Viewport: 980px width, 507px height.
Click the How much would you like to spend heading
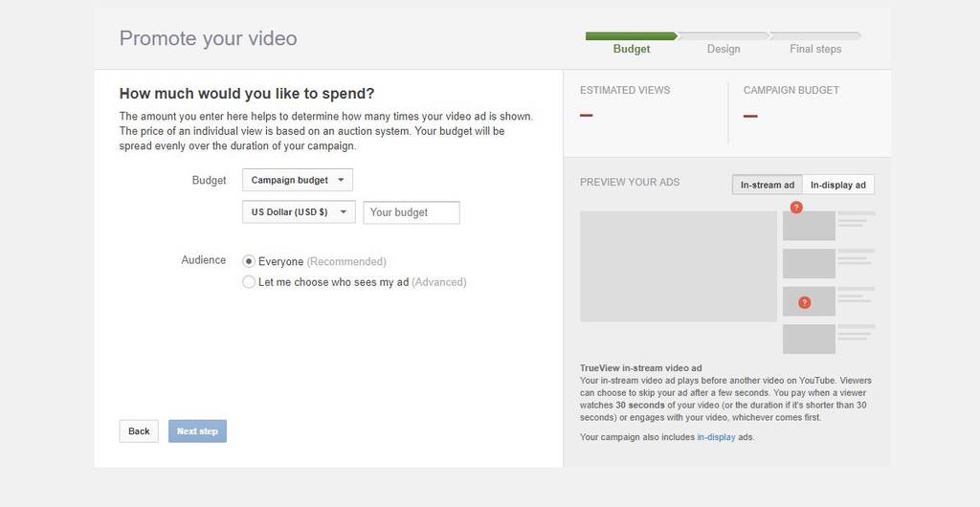[247, 94]
